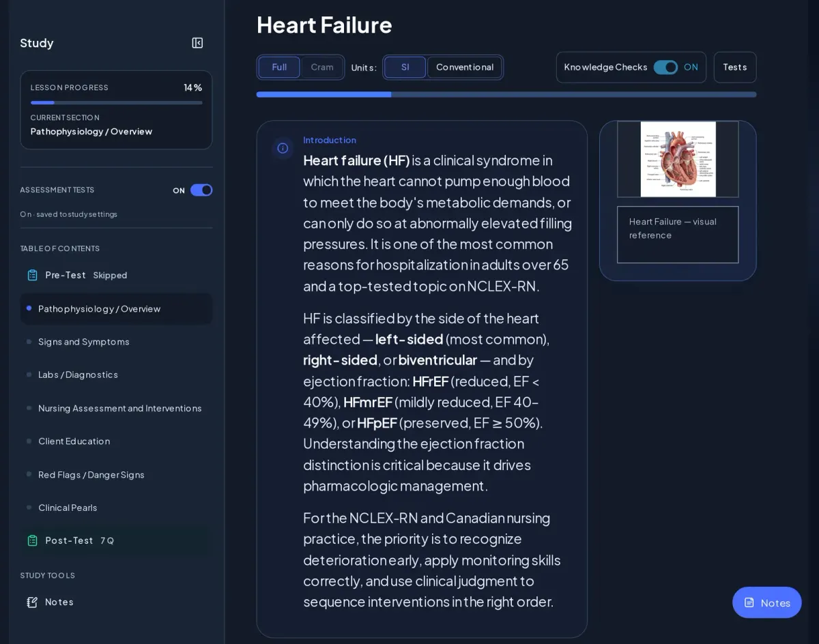Click the bold 'HFrEF' term
819x644 pixels.
(x=431, y=381)
